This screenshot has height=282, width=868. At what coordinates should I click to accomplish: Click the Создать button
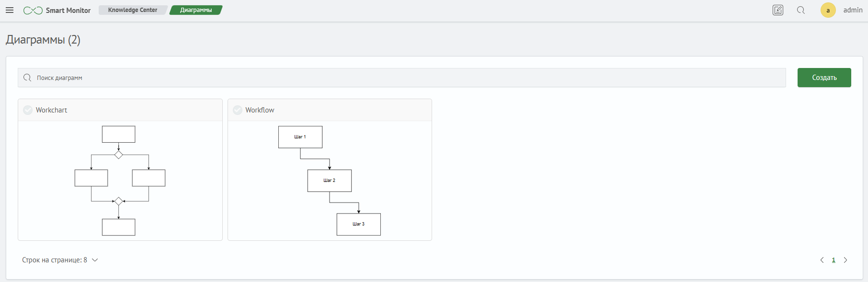click(x=824, y=78)
